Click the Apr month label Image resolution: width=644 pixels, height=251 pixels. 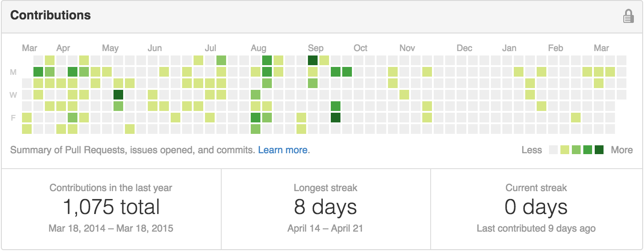click(63, 48)
